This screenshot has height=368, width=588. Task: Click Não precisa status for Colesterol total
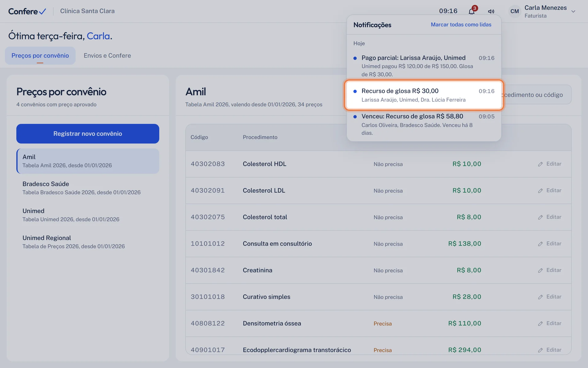tap(388, 217)
